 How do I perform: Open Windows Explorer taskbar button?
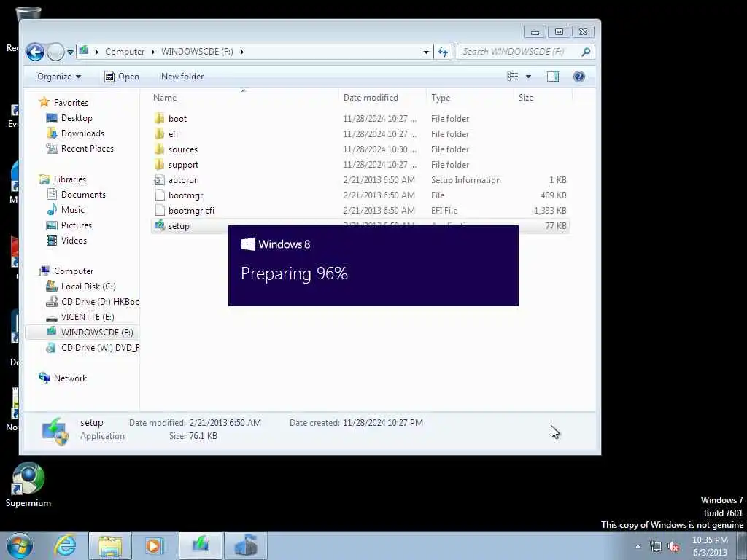tap(110, 545)
